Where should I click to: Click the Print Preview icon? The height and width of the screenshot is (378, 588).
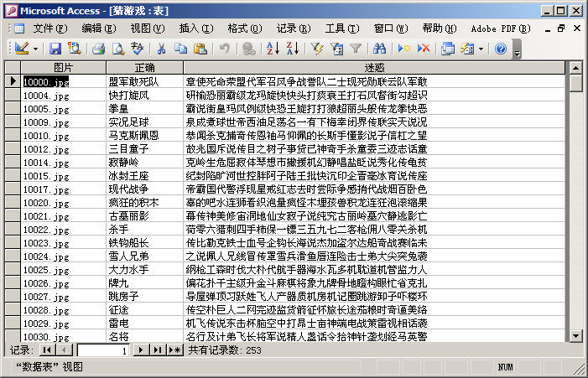pyautogui.click(x=118, y=49)
